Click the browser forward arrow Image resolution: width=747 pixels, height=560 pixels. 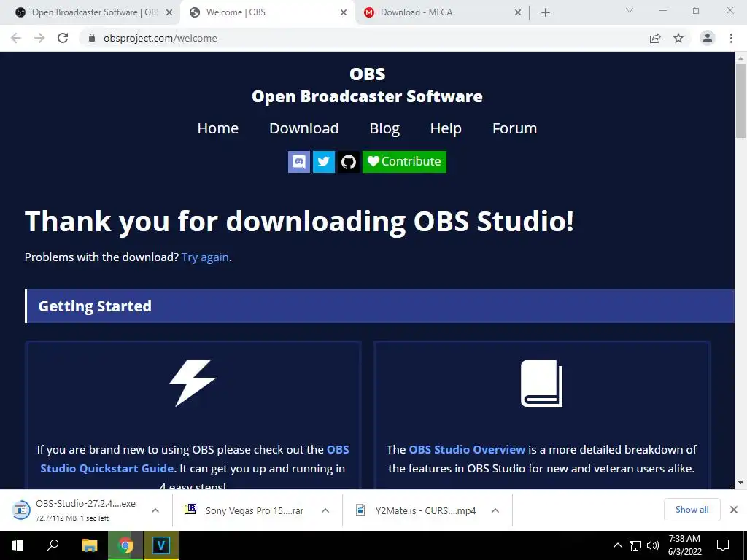coord(39,38)
